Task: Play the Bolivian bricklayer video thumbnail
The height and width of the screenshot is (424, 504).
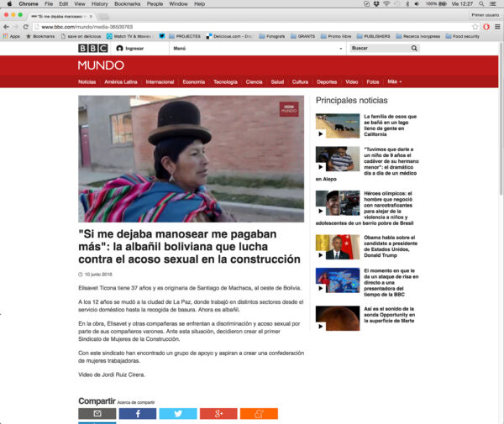Action: 191,158
